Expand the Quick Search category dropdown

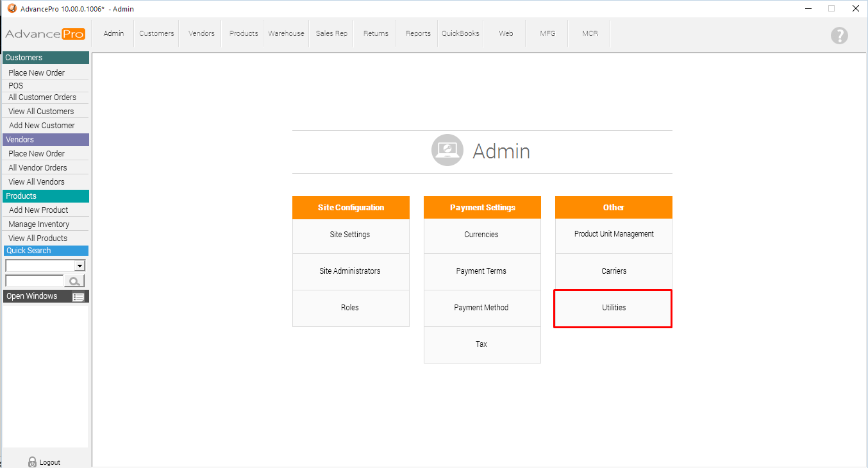point(79,265)
